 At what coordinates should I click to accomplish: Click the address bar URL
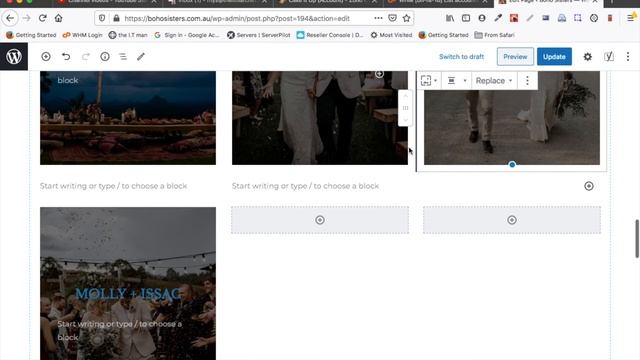237,18
